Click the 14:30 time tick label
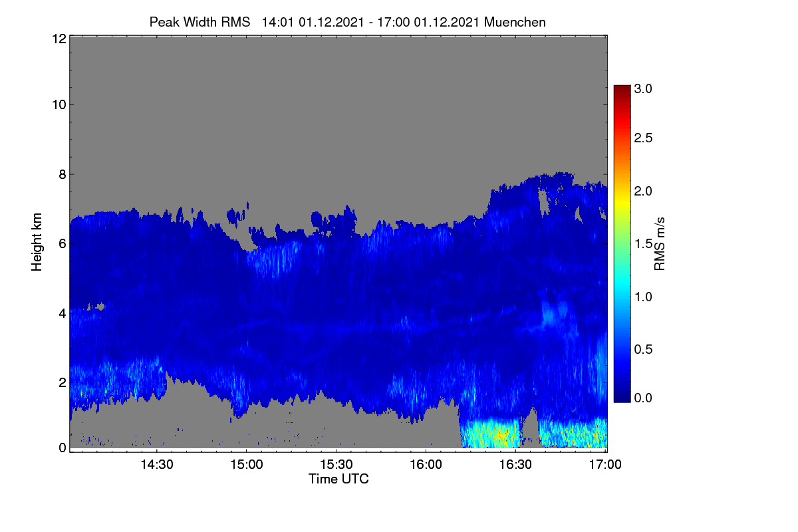798x532 pixels. coord(156,465)
